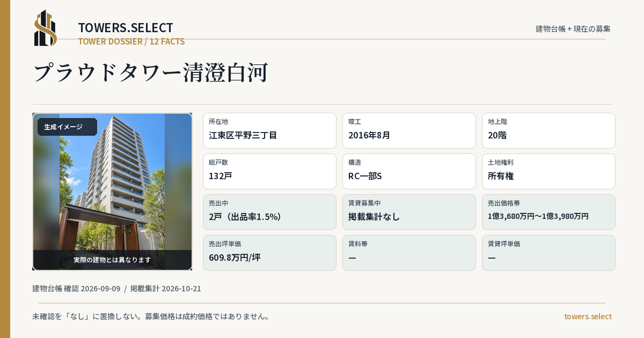Click the TOWERS.SELECT brand name
The width and height of the screenshot is (644, 338).
click(126, 28)
